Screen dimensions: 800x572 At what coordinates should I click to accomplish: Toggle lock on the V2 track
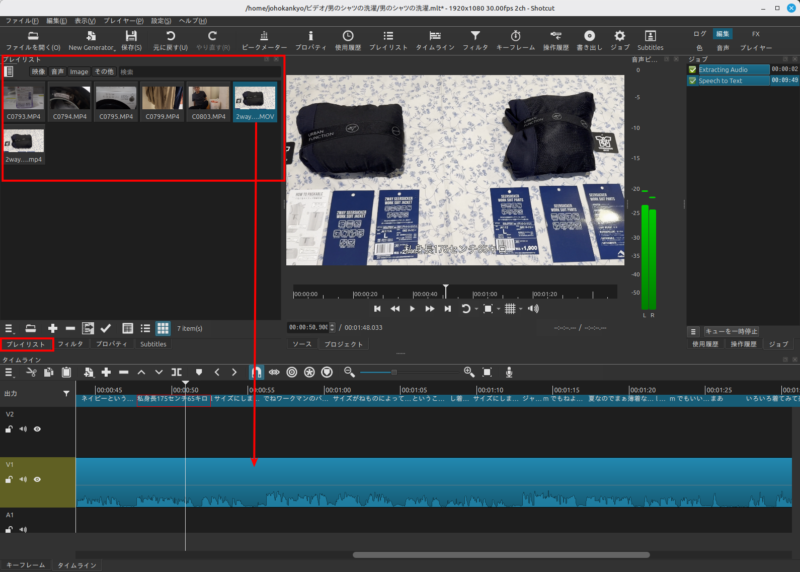[x=9, y=429]
